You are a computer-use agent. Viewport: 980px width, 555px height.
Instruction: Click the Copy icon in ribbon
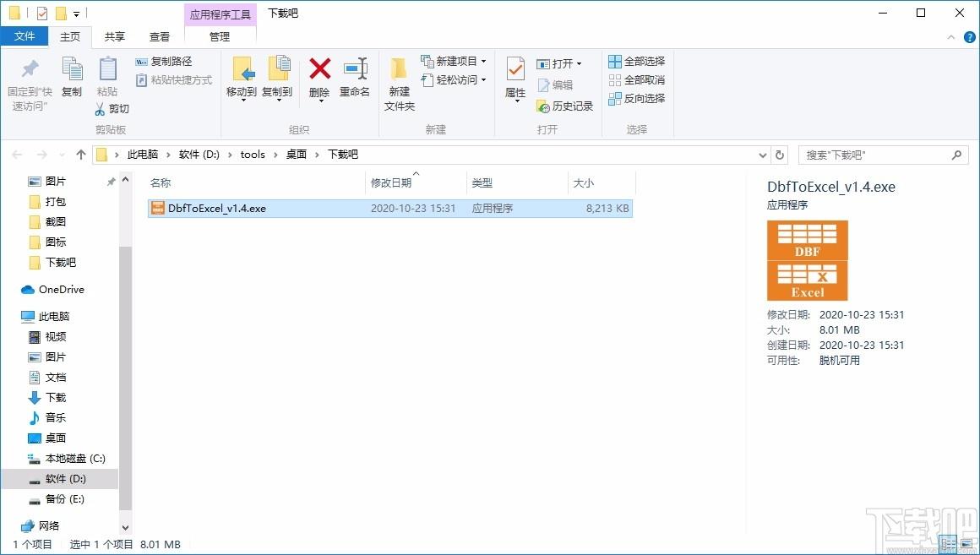pos(72,68)
